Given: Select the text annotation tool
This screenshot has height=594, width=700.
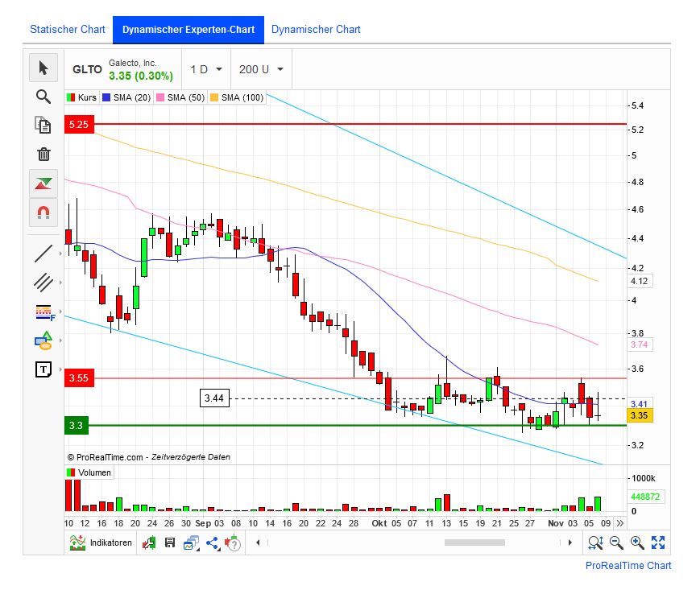Looking at the screenshot, I should tap(43, 369).
